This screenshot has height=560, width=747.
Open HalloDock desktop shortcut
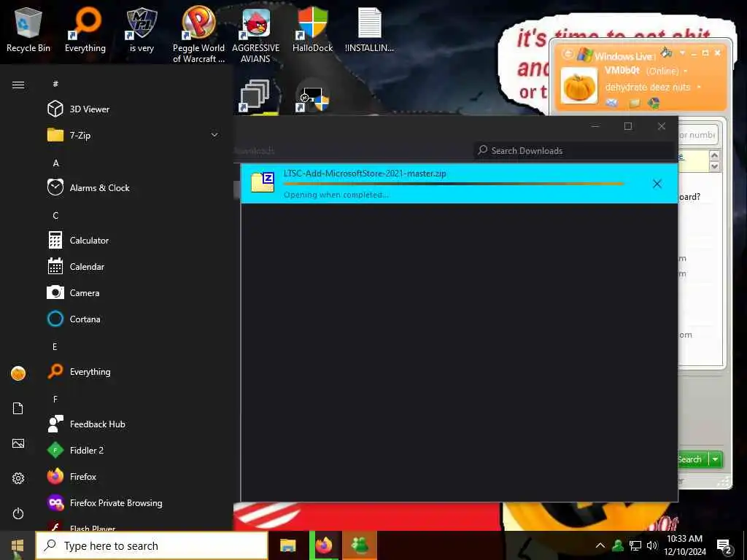(312, 29)
